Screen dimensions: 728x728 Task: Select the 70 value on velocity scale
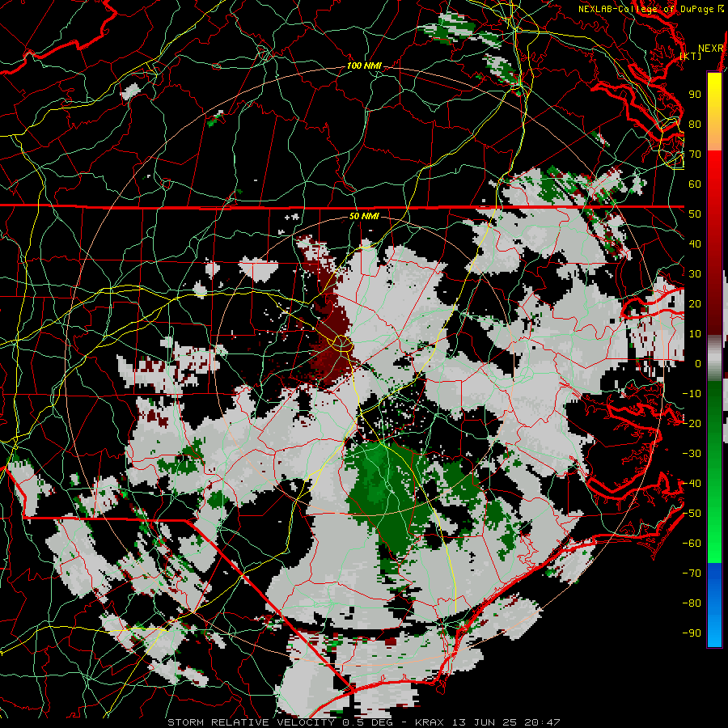point(695,154)
